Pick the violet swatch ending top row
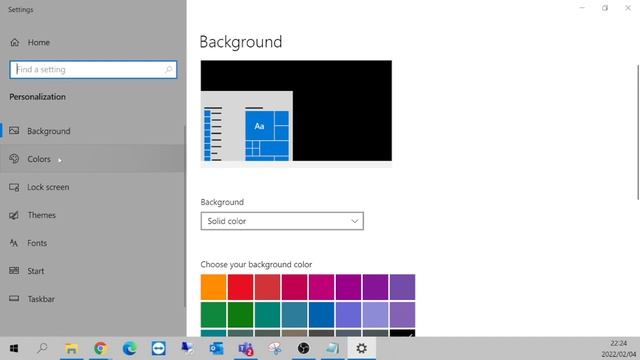This screenshot has height=360, width=640. click(402, 287)
